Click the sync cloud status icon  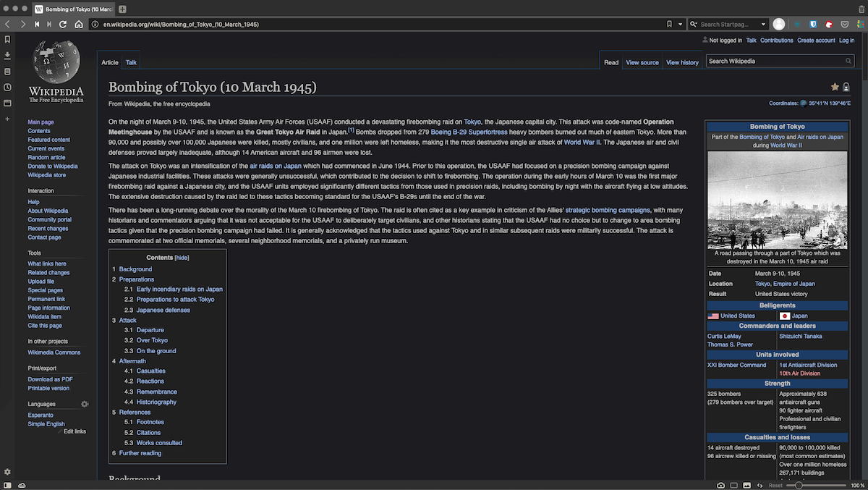(x=22, y=485)
